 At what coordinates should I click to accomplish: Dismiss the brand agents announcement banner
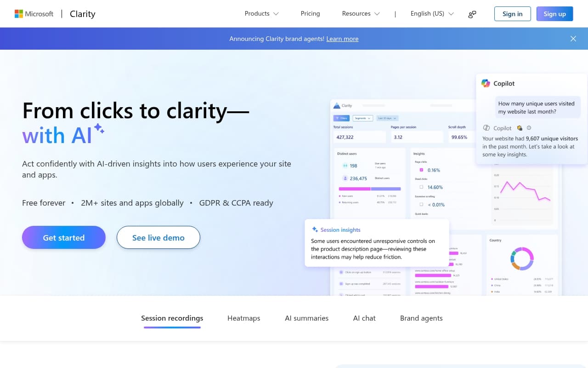click(573, 39)
